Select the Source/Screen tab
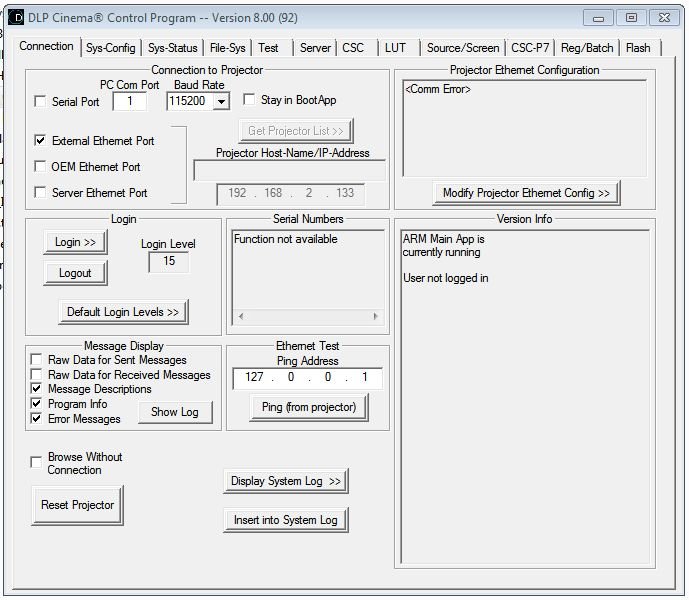This screenshot has width=689, height=600. click(x=463, y=47)
